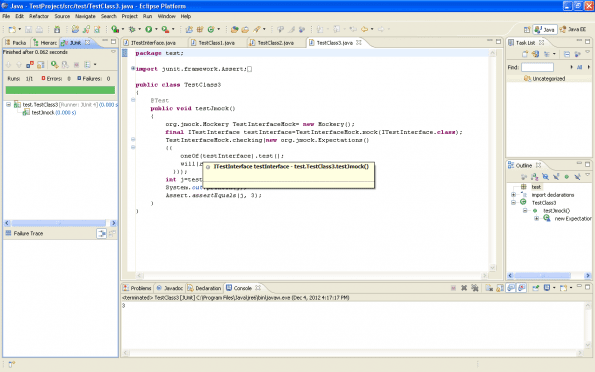
Task: Select testJmock() in Outline
Action: pyautogui.click(x=556, y=211)
